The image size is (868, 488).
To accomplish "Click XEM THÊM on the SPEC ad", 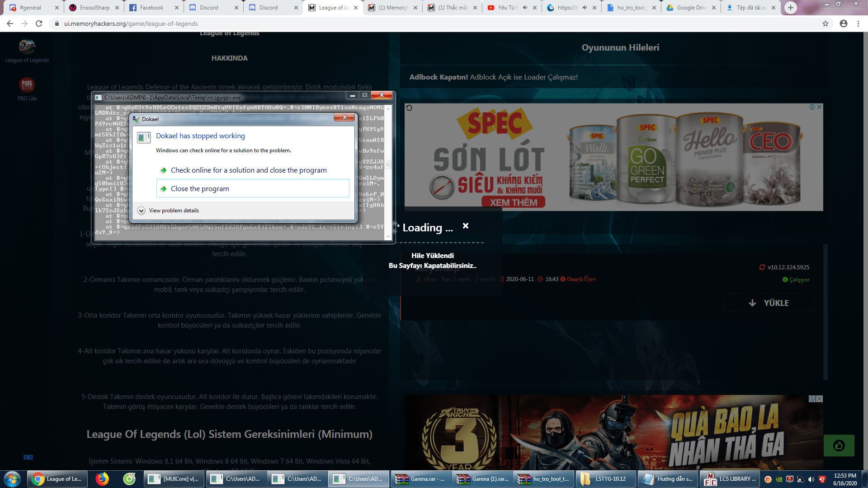I will click(514, 202).
